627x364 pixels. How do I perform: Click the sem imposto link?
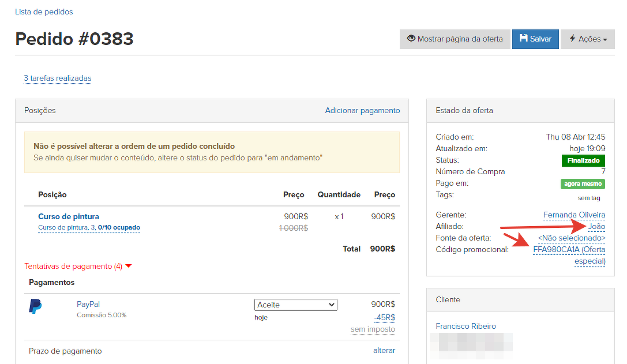click(x=373, y=329)
